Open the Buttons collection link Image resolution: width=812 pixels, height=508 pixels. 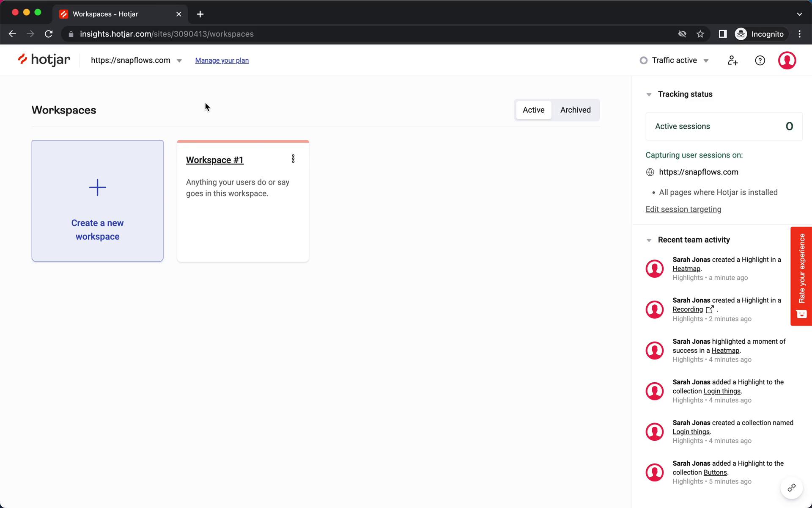click(715, 472)
